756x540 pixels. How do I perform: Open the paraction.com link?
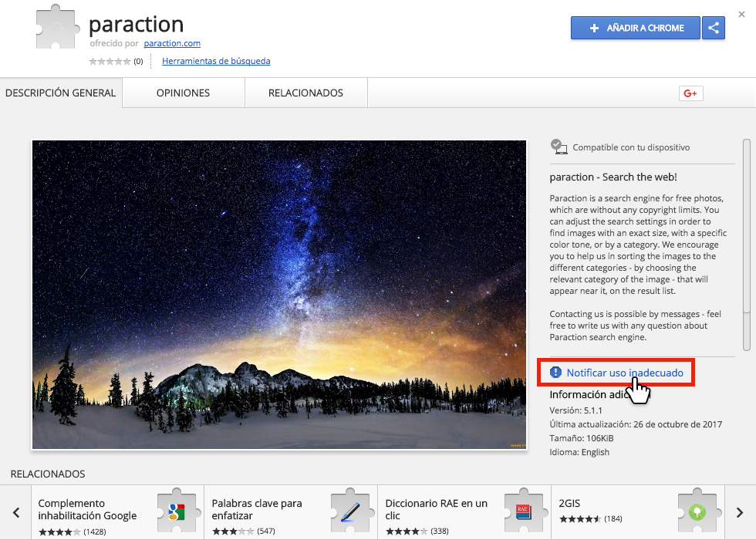coord(172,43)
